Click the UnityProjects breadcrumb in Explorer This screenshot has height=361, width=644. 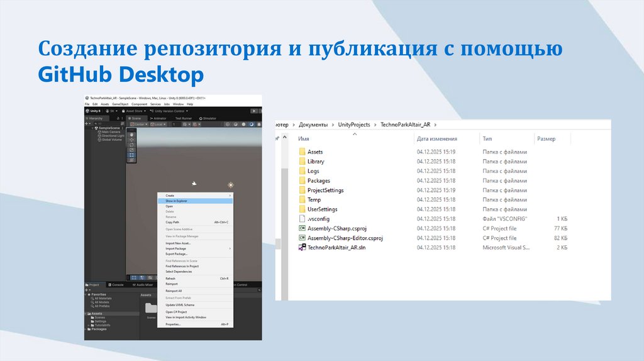point(354,125)
